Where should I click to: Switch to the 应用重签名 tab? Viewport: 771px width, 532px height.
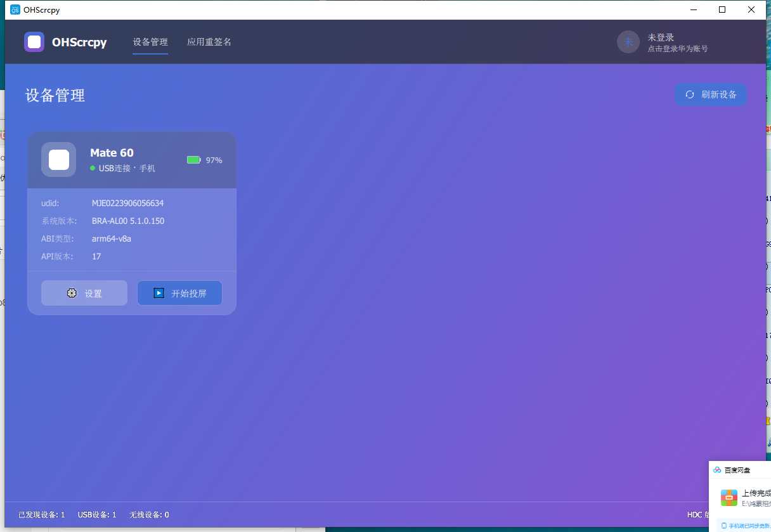tap(209, 42)
